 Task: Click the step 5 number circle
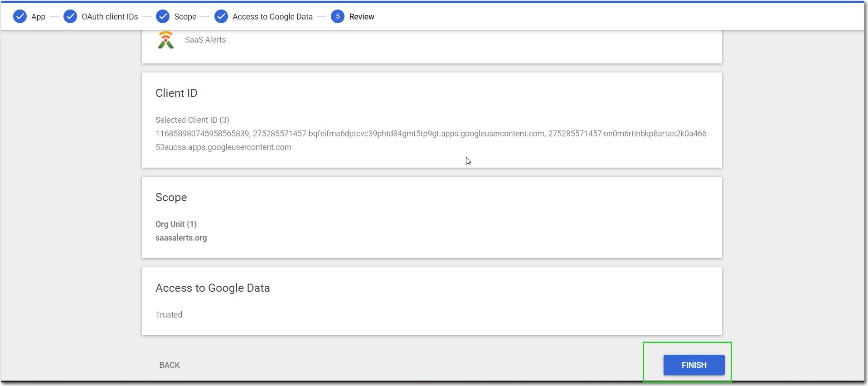338,17
